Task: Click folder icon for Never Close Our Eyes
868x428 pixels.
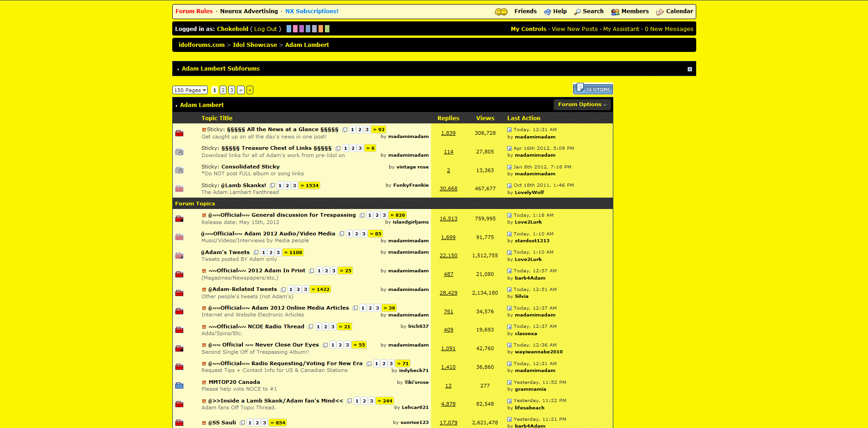Action: pyautogui.click(x=180, y=348)
